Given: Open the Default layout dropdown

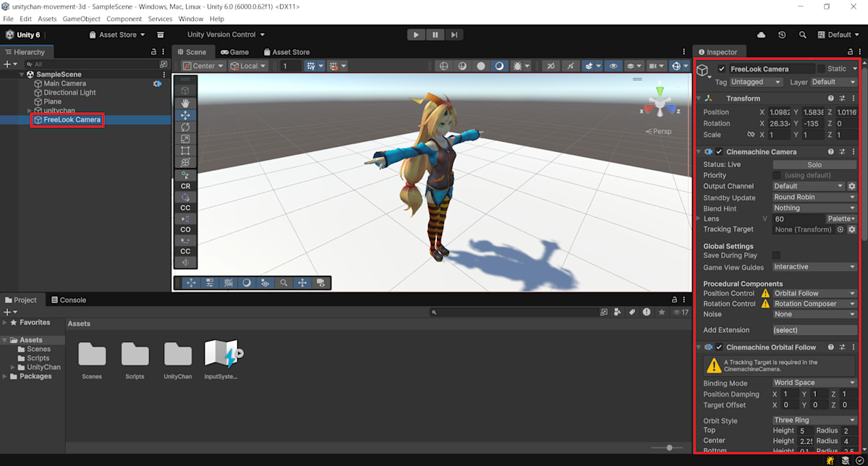Looking at the screenshot, I should point(839,35).
